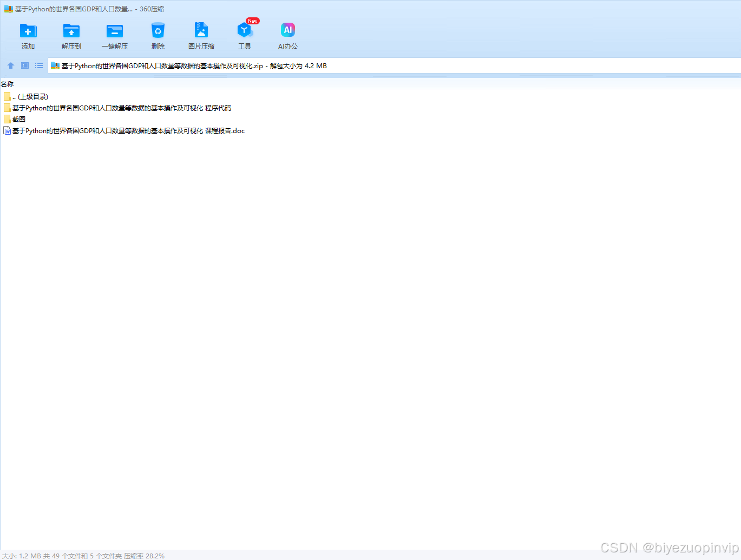Viewport: 741px width, 560px height.
Task: Open the 工具 (Tools) icon
Action: (x=245, y=36)
